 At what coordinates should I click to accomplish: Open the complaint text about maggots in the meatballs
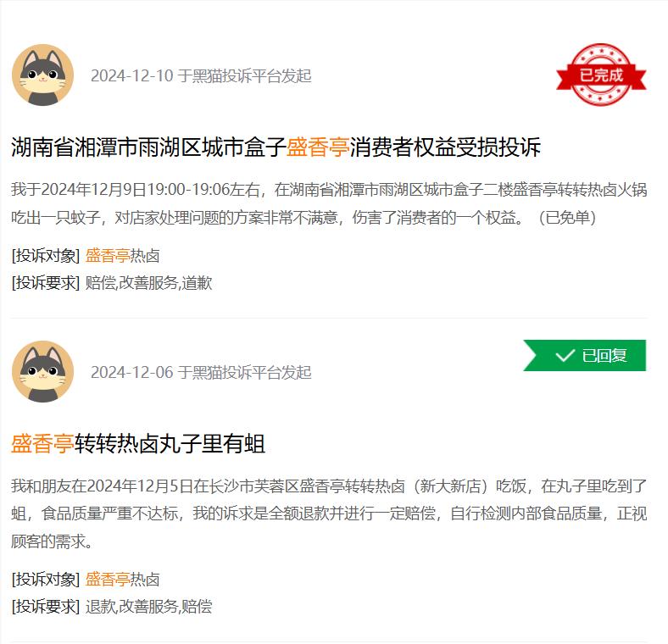(329, 514)
